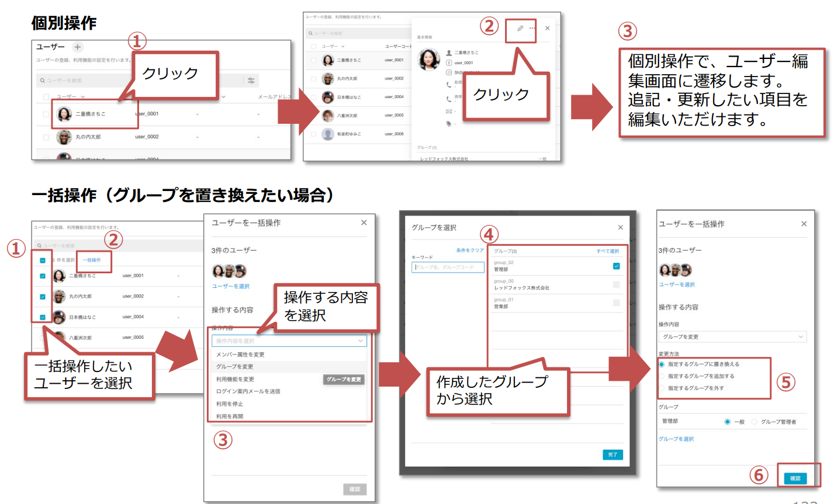Click the plus icon beside the ユーザー heading
The width and height of the screenshot is (834, 504).
point(78,47)
